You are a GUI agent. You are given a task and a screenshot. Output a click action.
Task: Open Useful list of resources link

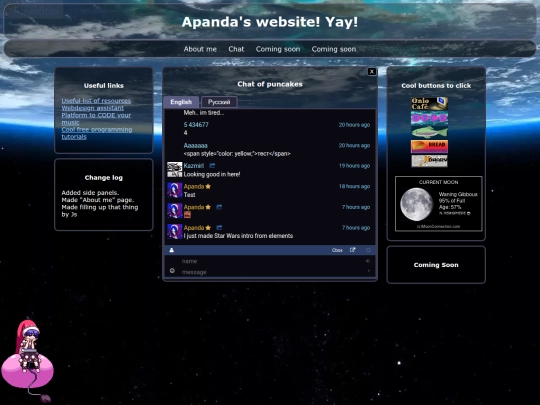[x=96, y=101]
